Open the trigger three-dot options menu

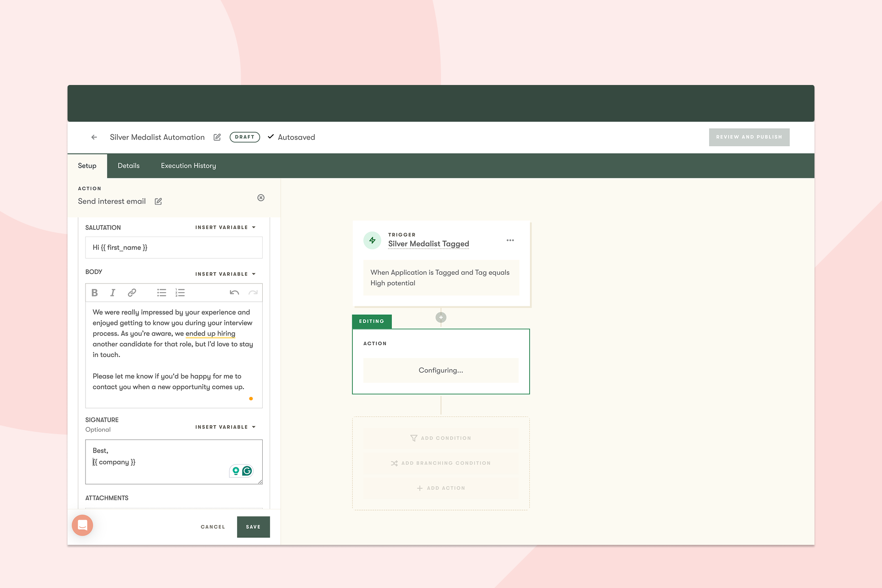tap(510, 240)
